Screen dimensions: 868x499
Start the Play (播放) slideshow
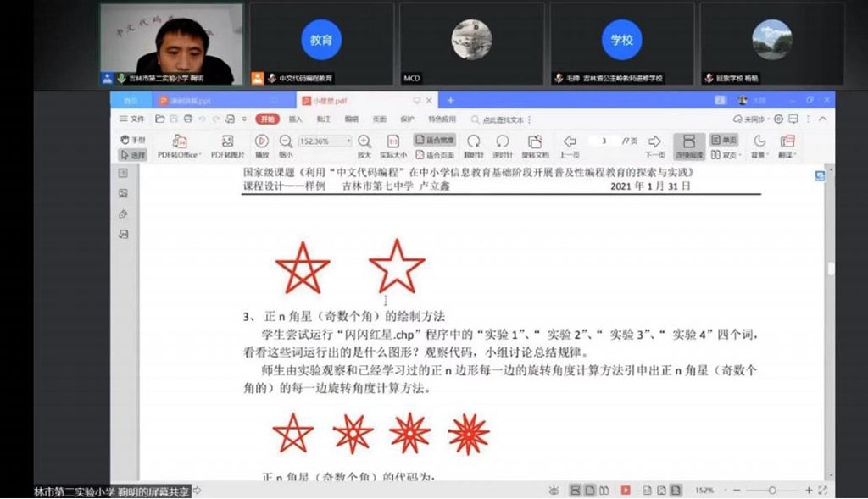tap(262, 146)
